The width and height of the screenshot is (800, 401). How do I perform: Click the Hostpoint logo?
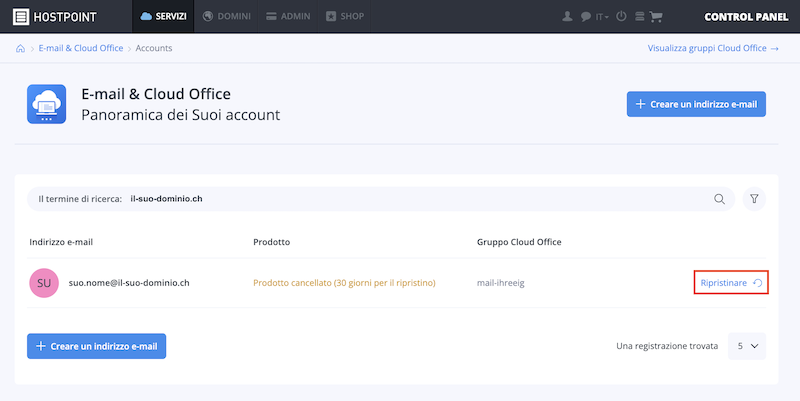point(55,16)
